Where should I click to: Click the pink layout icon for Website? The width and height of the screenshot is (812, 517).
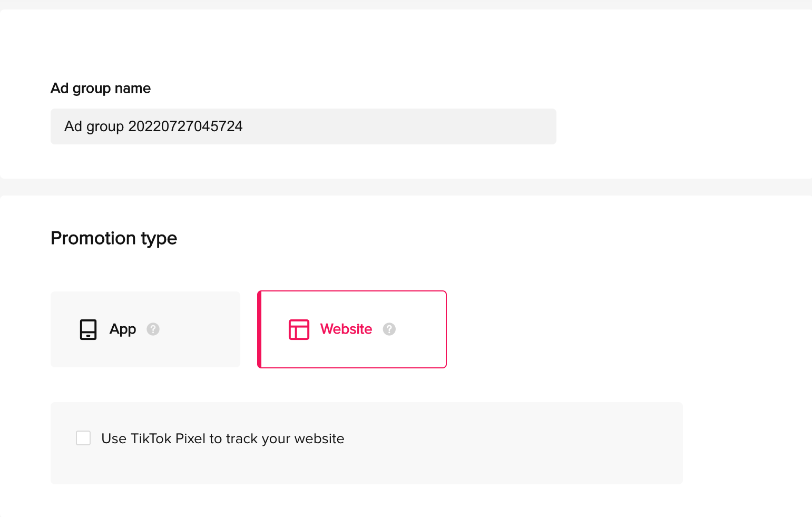click(x=299, y=329)
